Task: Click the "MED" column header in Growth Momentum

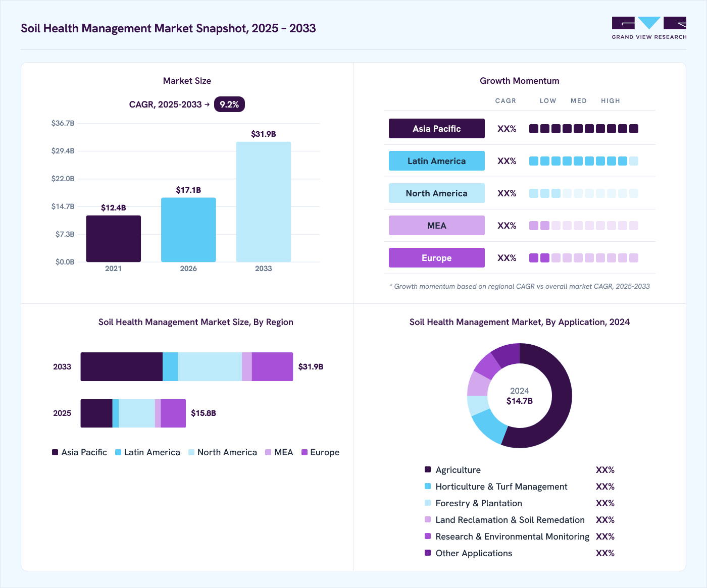Action: (579, 101)
